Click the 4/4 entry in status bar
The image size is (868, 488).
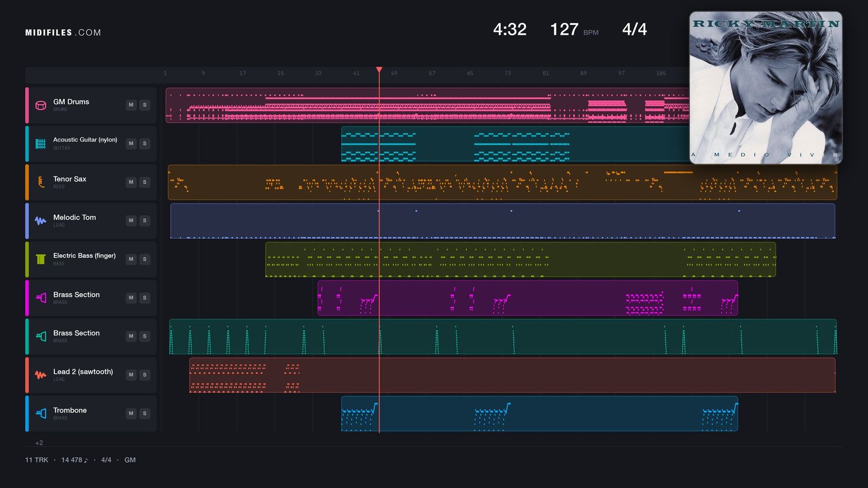point(106,460)
